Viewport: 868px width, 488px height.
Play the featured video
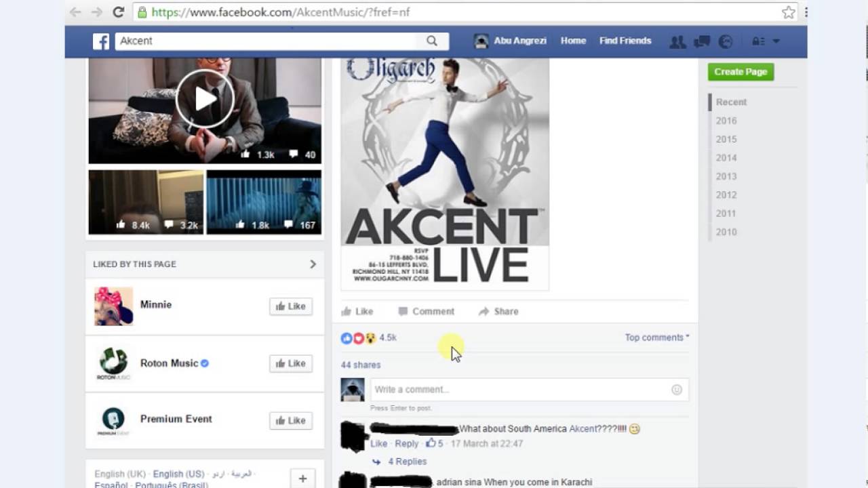[205, 99]
